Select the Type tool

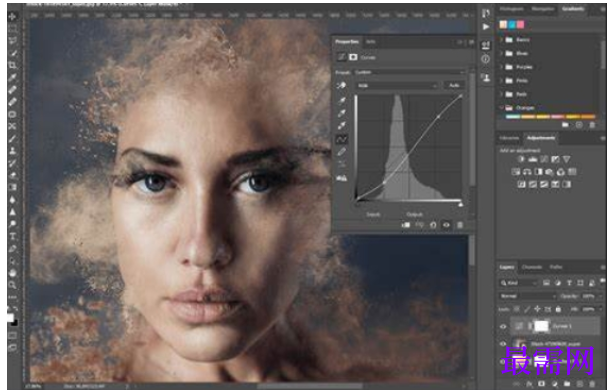click(13, 236)
